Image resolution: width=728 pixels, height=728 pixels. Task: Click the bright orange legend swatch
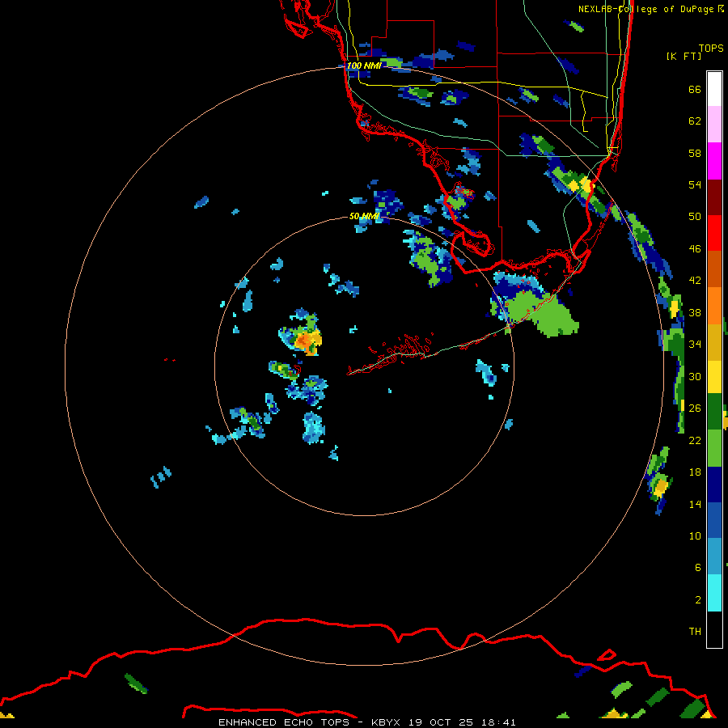tap(714, 305)
